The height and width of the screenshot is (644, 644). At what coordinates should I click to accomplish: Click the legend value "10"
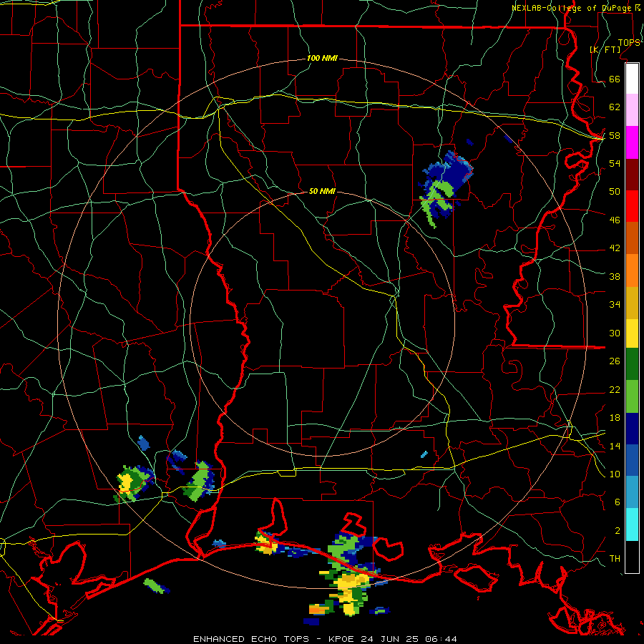(x=615, y=474)
